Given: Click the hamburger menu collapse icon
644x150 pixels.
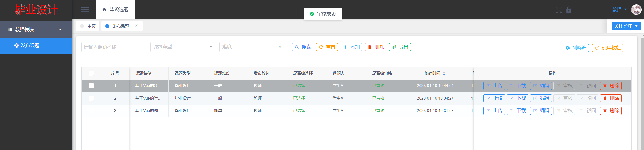Looking at the screenshot, I should tap(85, 10).
